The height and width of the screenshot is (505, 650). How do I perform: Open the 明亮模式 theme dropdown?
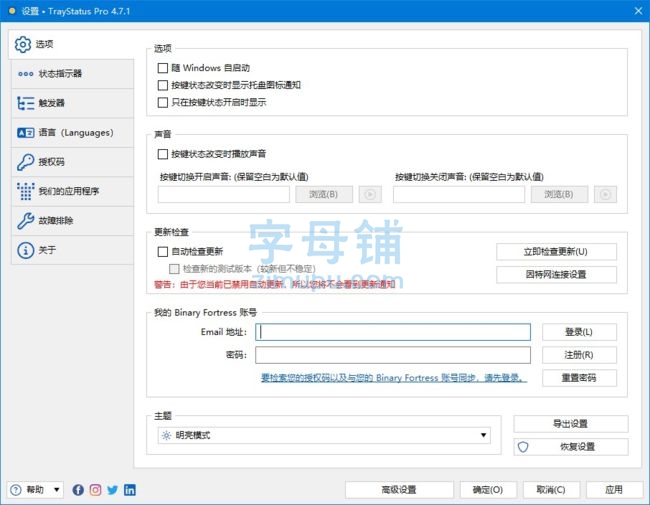pos(324,435)
